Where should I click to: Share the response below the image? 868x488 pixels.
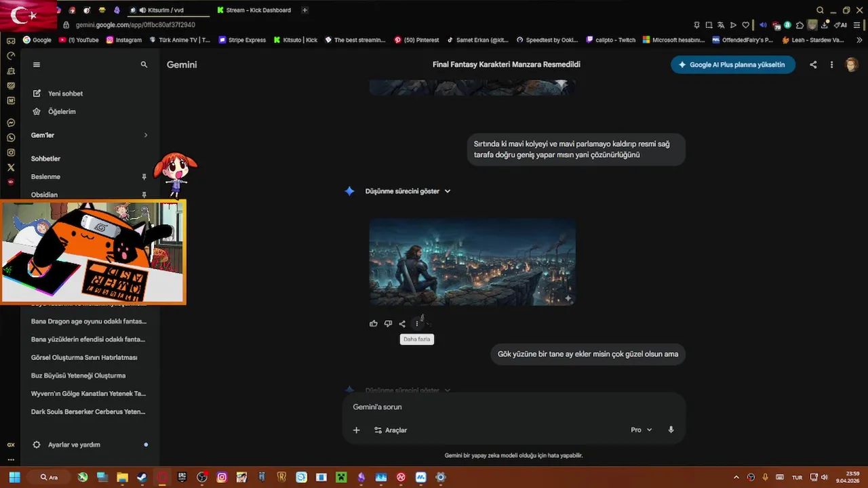[x=402, y=324]
